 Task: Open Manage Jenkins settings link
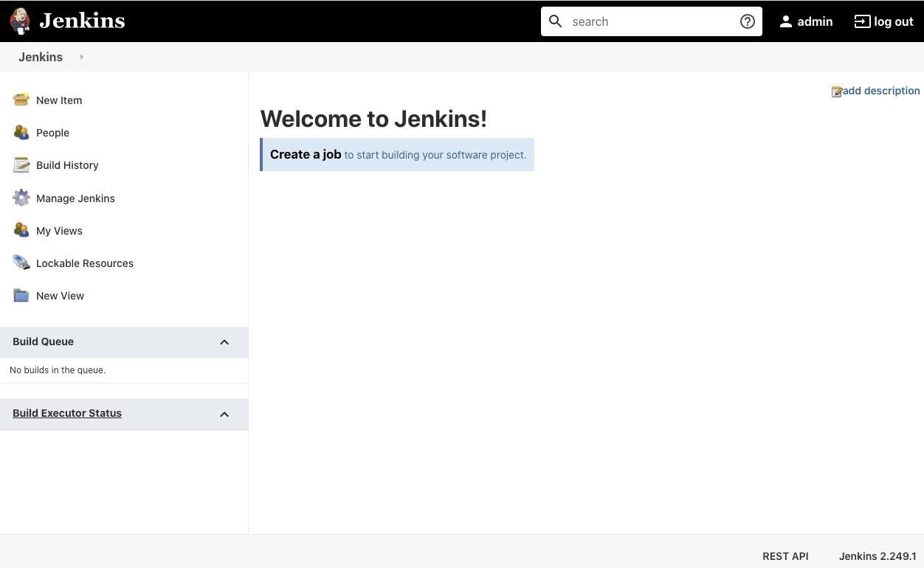[75, 198]
